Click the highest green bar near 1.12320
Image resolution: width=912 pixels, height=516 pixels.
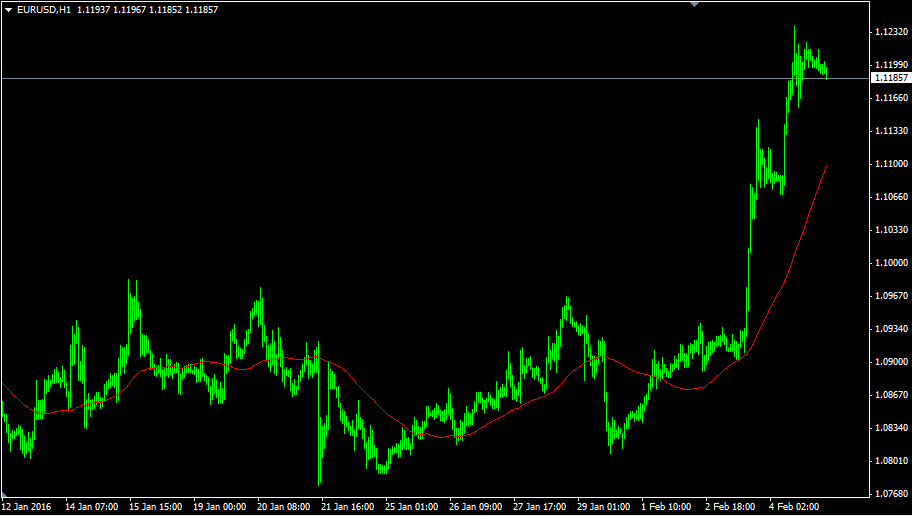795,52
